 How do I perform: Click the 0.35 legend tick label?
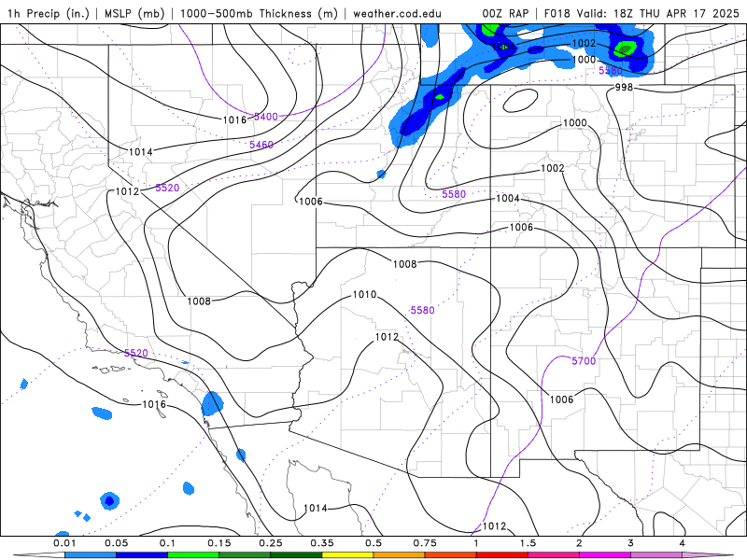pos(322,543)
